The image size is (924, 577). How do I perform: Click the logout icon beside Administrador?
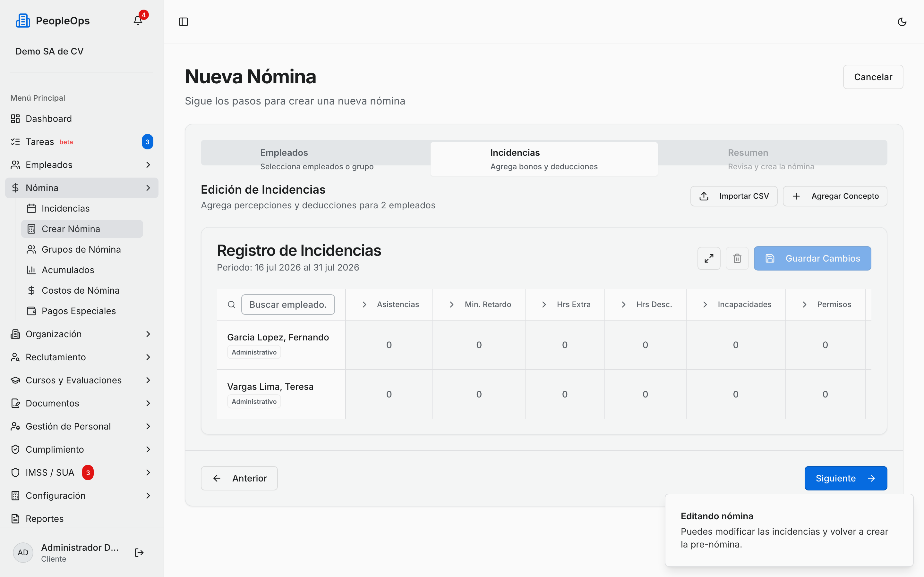pyautogui.click(x=139, y=553)
